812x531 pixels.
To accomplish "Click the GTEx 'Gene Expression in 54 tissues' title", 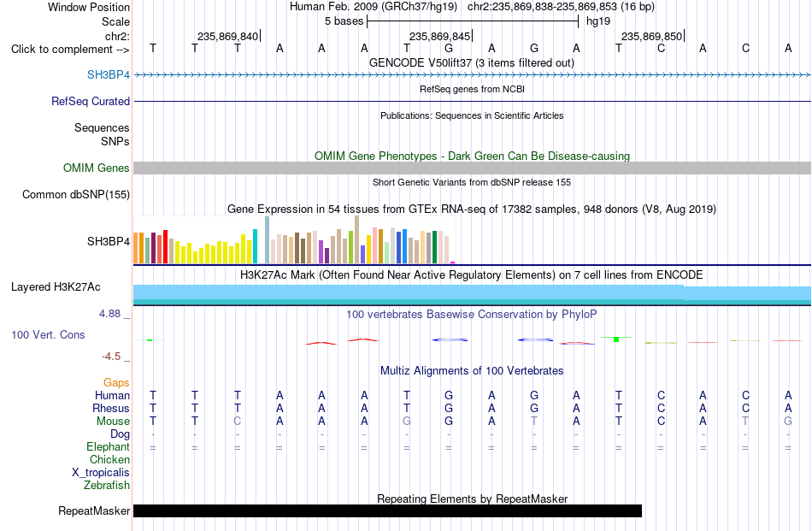I will (472, 209).
